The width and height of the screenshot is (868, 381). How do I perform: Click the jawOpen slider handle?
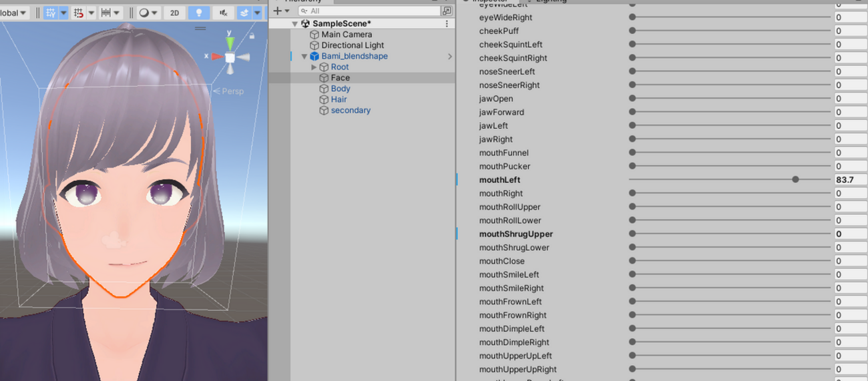pyautogui.click(x=632, y=99)
